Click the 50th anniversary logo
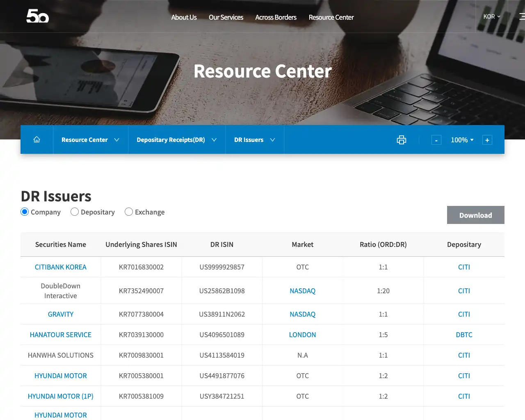Screen dimensions: 525x420 (37, 16)
